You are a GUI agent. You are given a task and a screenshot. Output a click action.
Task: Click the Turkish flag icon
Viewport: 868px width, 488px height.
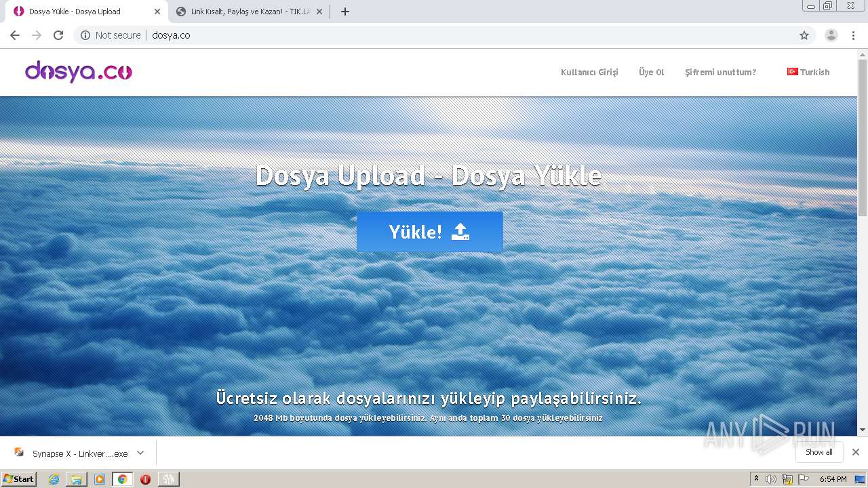coord(792,71)
